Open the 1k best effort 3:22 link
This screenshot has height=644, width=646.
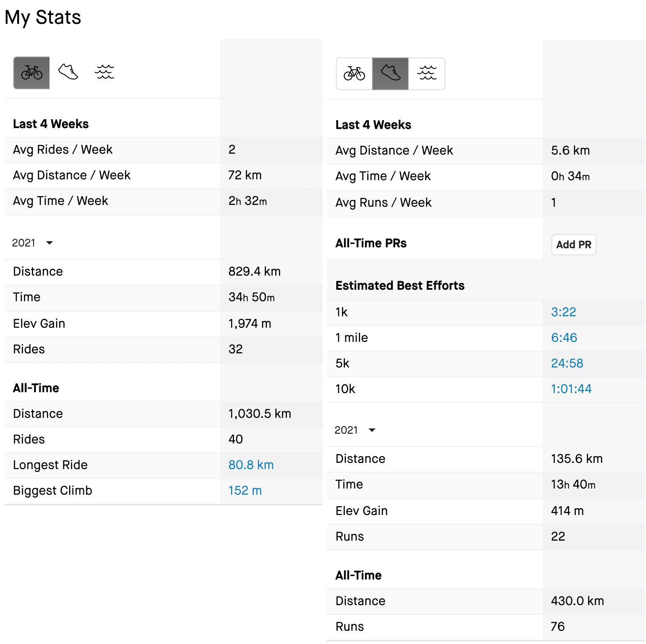[563, 312]
